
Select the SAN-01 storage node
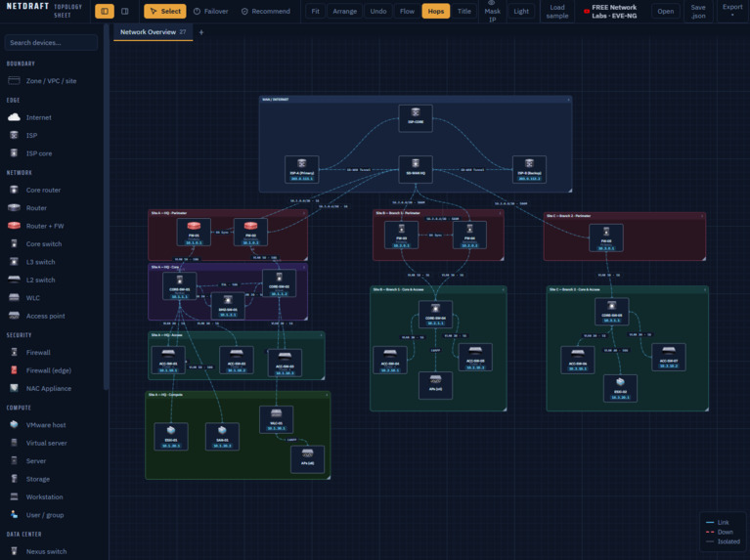pyautogui.click(x=222, y=437)
